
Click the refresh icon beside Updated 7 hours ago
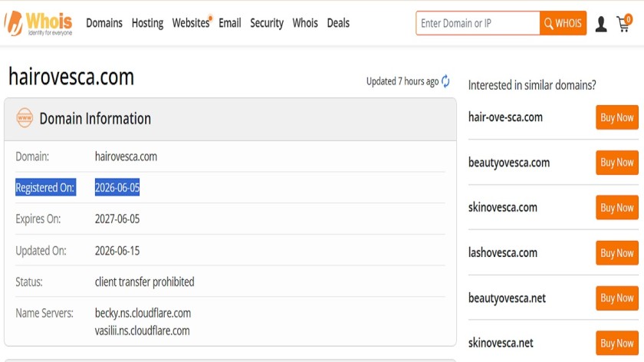[x=445, y=81]
